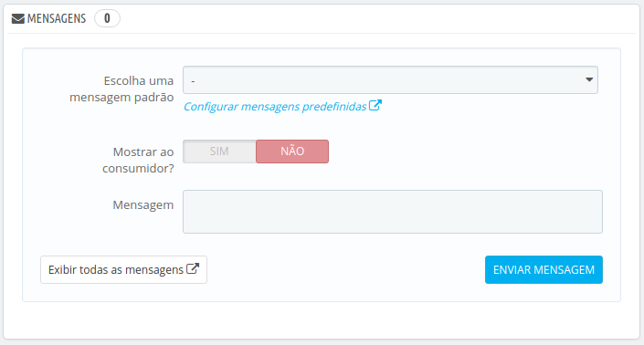Click Exibir todas as mensagens button

coord(123,269)
